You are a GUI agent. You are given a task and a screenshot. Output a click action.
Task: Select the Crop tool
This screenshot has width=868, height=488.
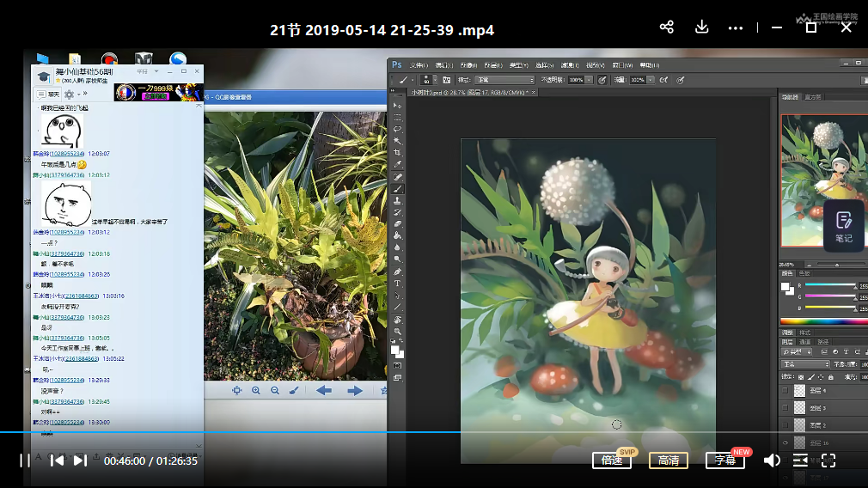coord(397,152)
